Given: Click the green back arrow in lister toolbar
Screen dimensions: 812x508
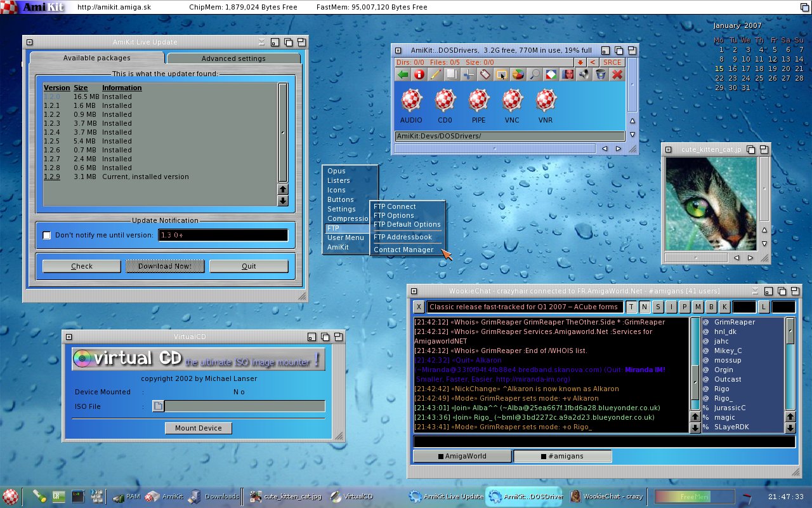Looking at the screenshot, I should click(x=403, y=75).
